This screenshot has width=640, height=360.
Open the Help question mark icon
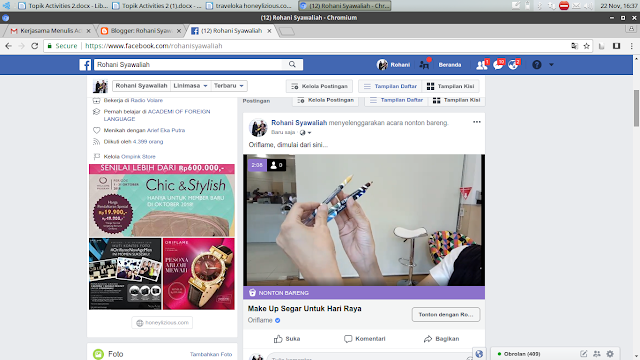tap(537, 64)
